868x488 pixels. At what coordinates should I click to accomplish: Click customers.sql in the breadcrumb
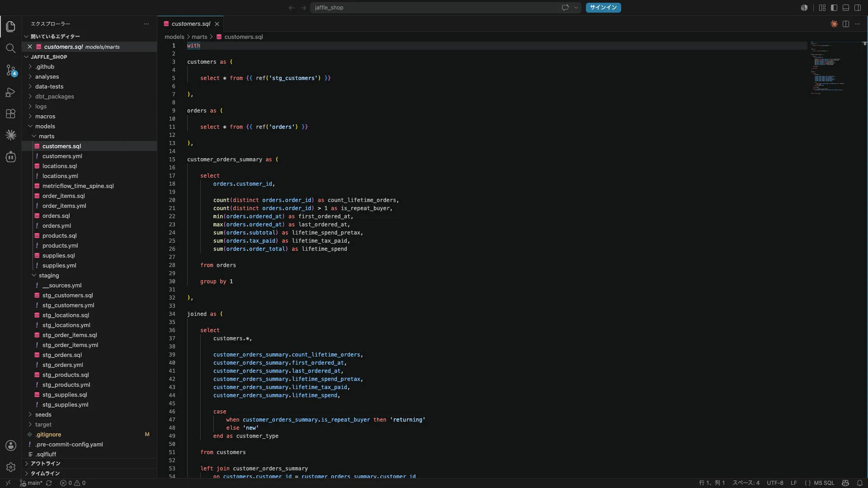[243, 37]
